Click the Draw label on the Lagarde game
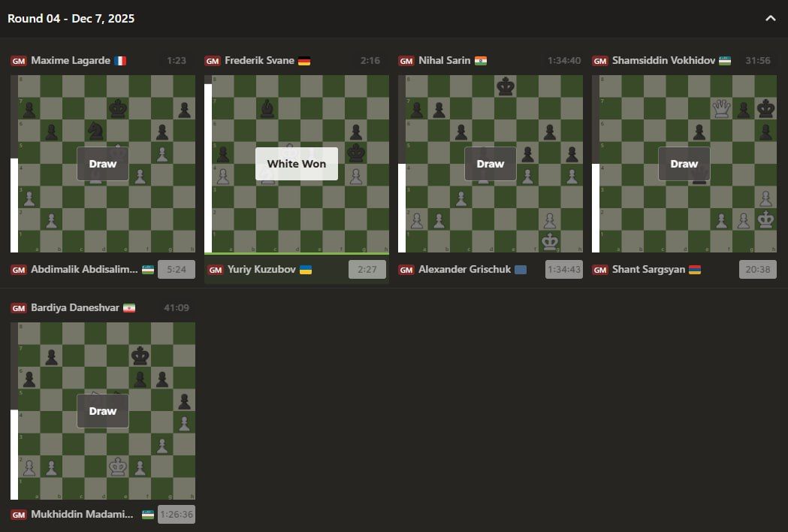 coord(103,164)
